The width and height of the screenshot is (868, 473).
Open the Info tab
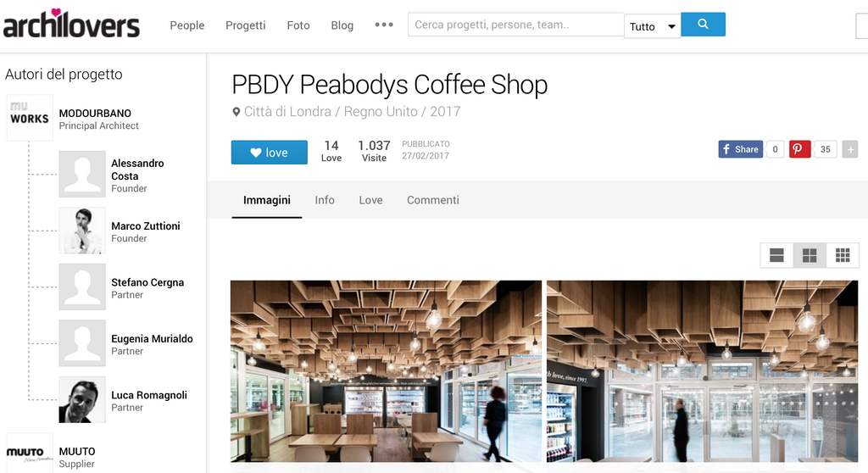(325, 200)
